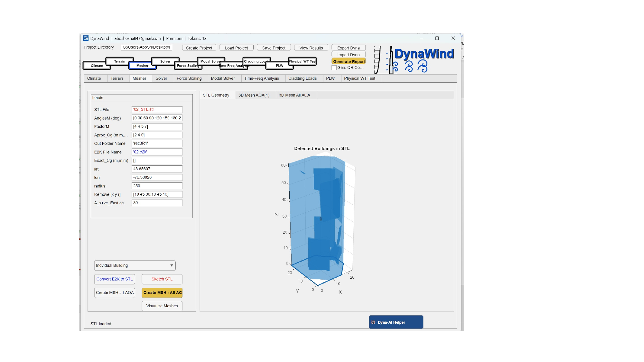
Task: Open the Dyna-AI Helper chat
Action: (x=396, y=322)
